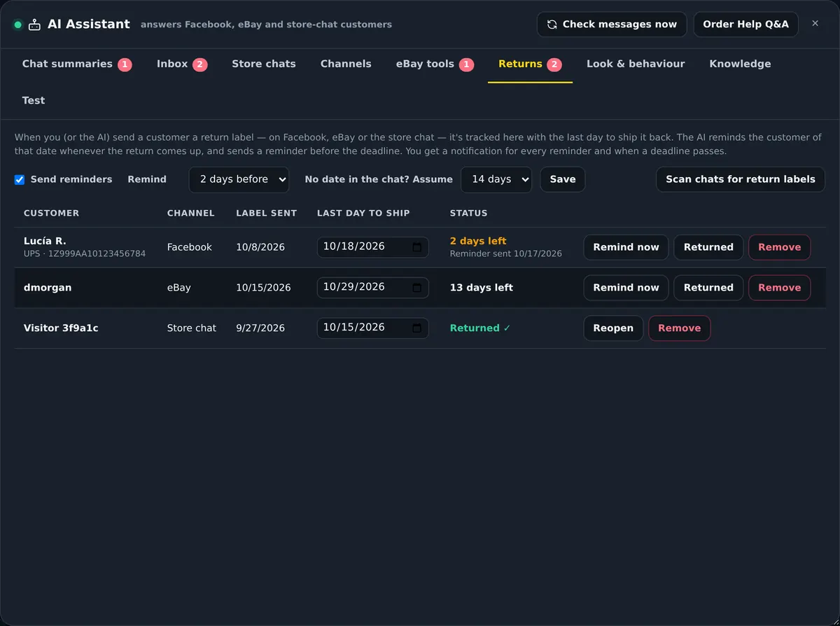Remove the Lucía R. return row

click(x=779, y=247)
